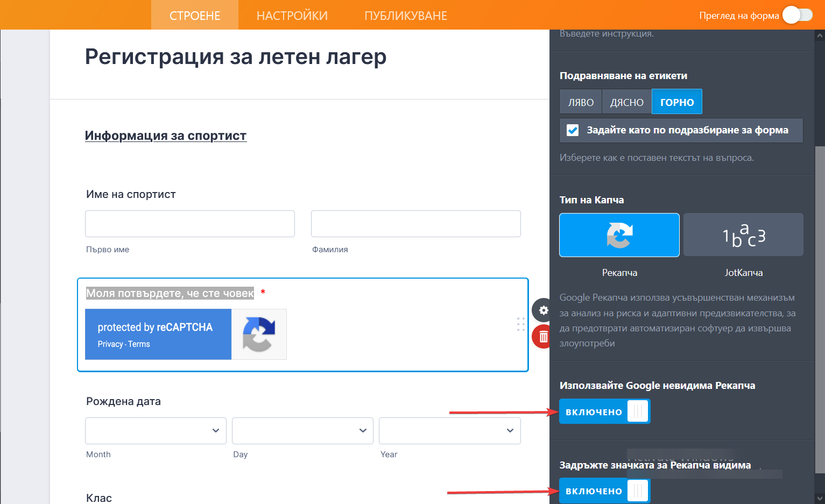This screenshot has height=504, width=825.
Task: Expand the Month dropdown
Action: 156,431
